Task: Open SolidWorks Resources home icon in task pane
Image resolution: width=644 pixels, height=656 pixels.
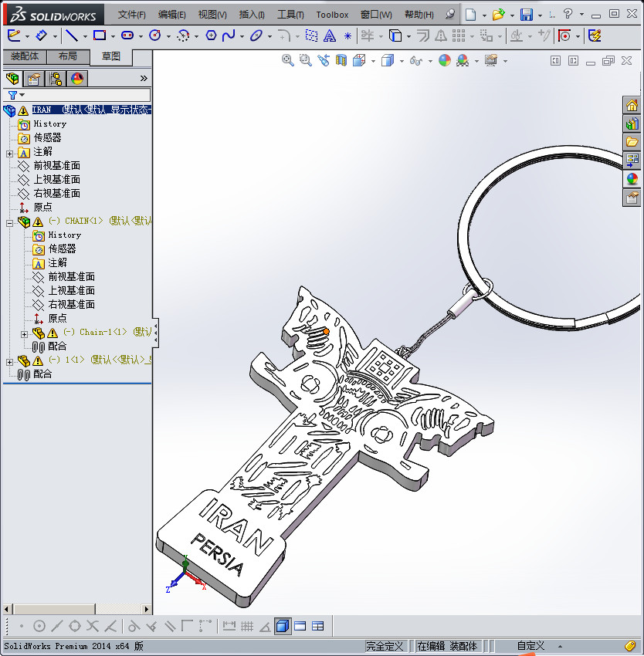Action: pos(632,105)
